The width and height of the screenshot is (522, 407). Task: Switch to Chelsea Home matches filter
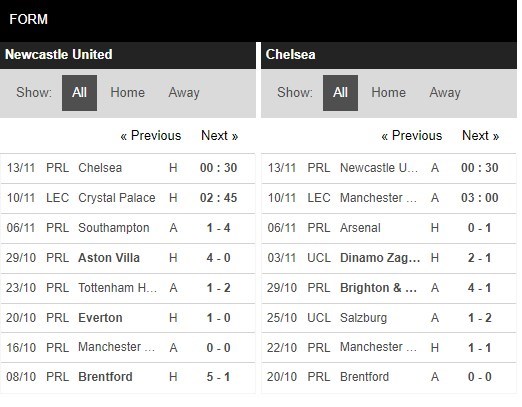coord(389,93)
